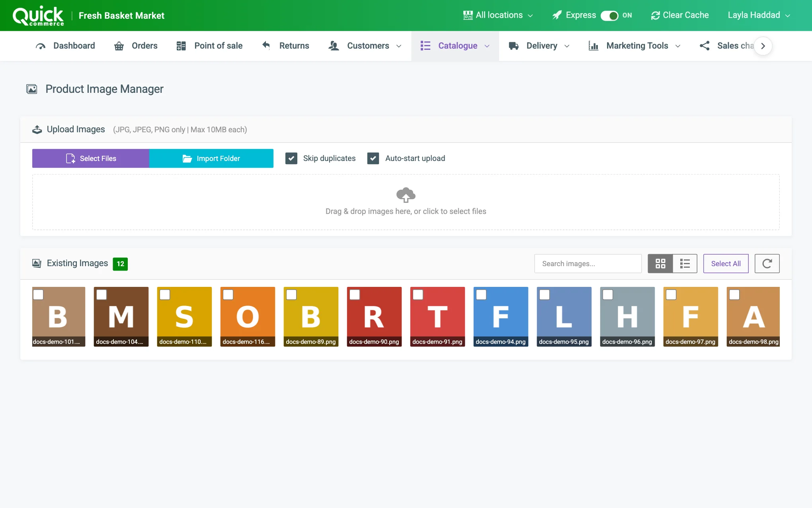Image resolution: width=812 pixels, height=508 pixels.
Task: Expand the Customers menu
Action: pos(365,46)
